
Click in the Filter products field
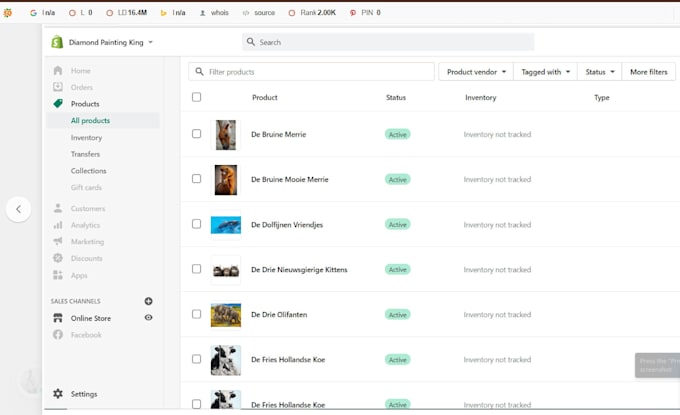coord(311,72)
